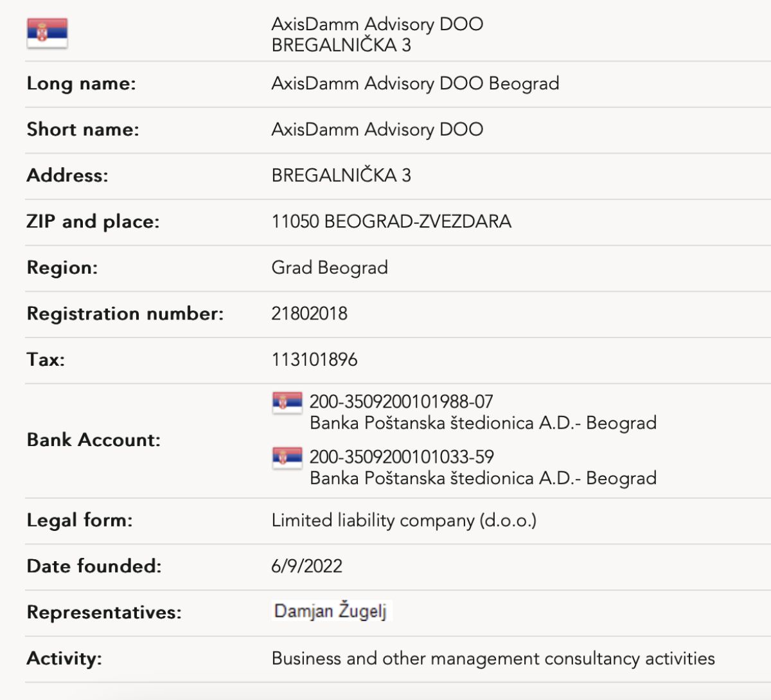
Task: Click the company title beside the header flag
Action: pos(377,24)
